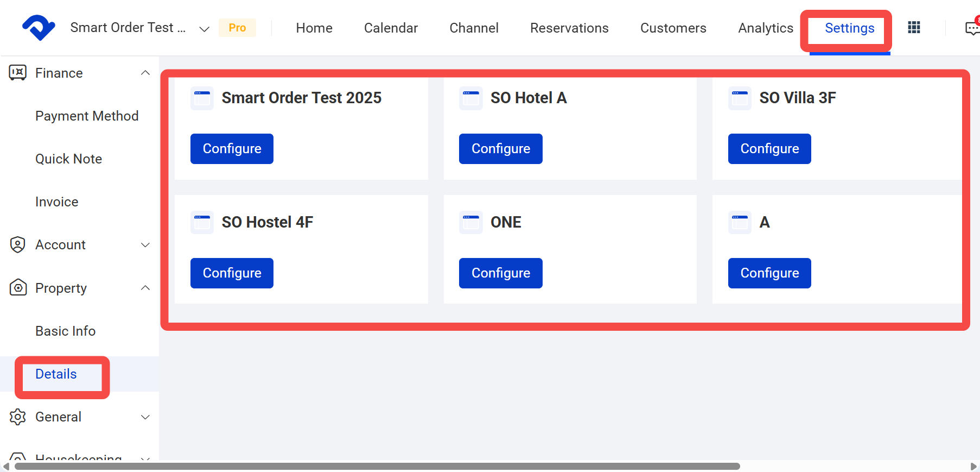Open the property switcher dropdown arrow
The width and height of the screenshot is (980, 472).
(205, 29)
